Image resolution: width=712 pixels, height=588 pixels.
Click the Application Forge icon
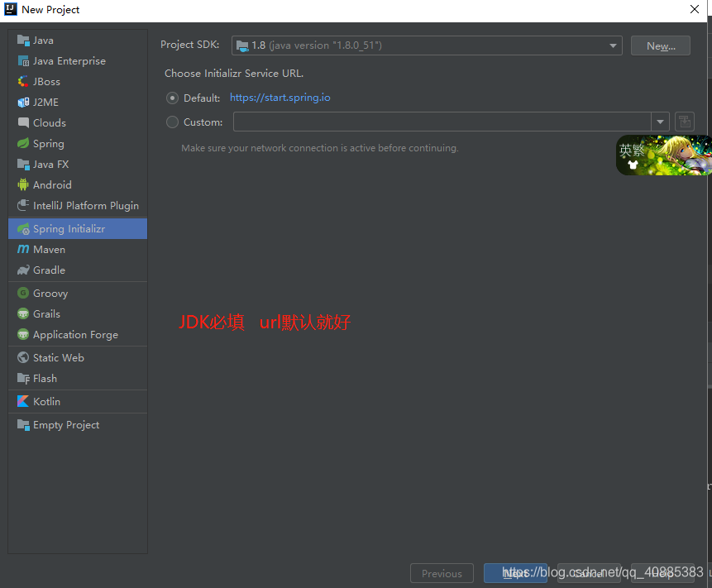tap(23, 335)
